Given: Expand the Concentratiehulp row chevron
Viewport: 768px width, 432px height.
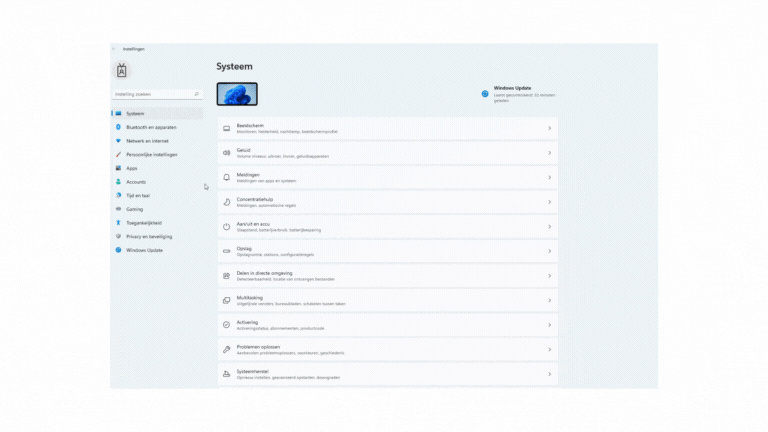Looking at the screenshot, I should coord(550,202).
